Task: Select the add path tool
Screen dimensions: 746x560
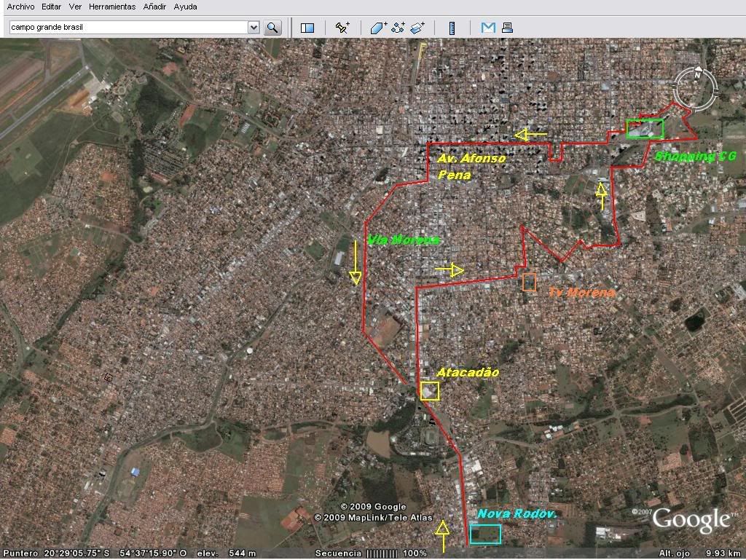Action: [398, 28]
